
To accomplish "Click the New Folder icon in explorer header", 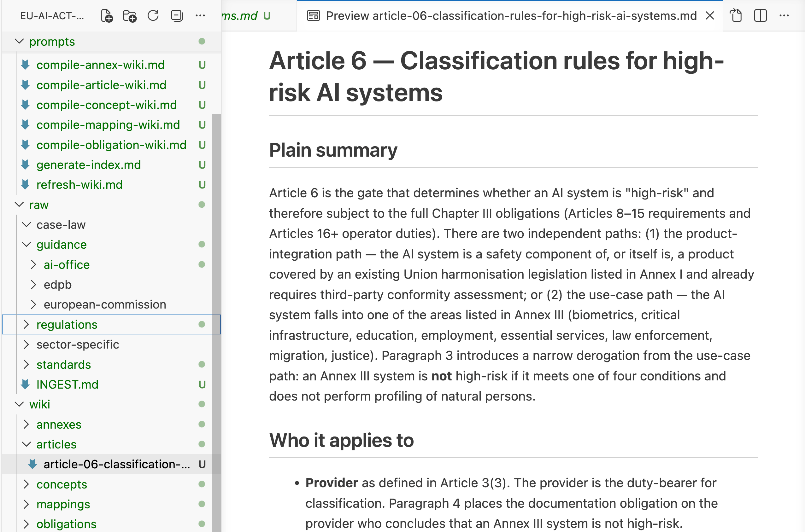I will [x=129, y=16].
